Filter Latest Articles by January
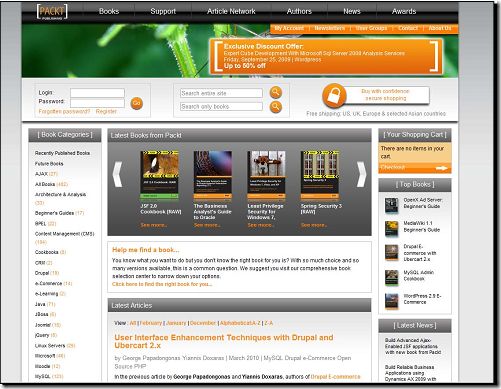The height and width of the screenshot is (389, 501). coord(176,323)
